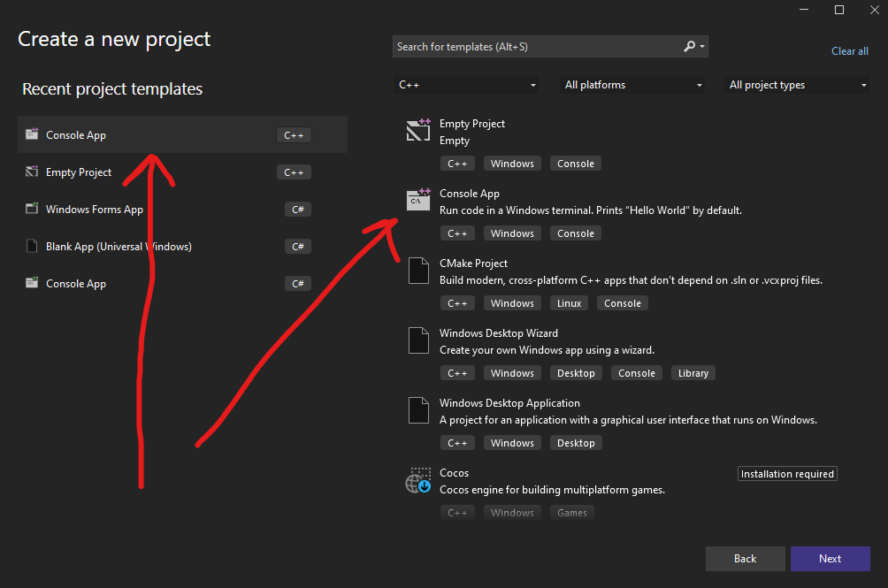Click the CMake Project template icon
Image resolution: width=888 pixels, height=588 pixels.
pyautogui.click(x=418, y=271)
